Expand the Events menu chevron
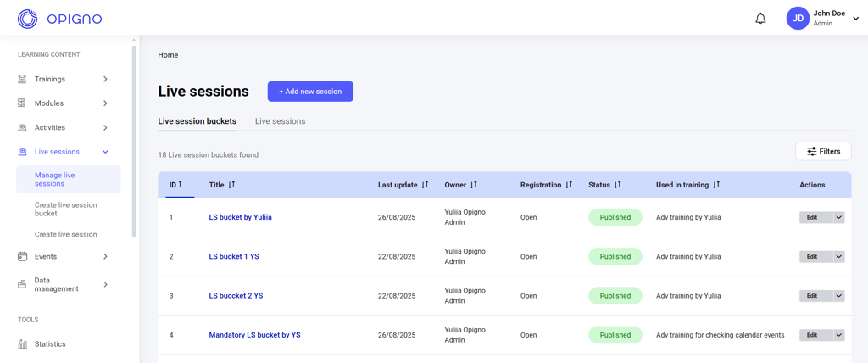 [x=105, y=257]
